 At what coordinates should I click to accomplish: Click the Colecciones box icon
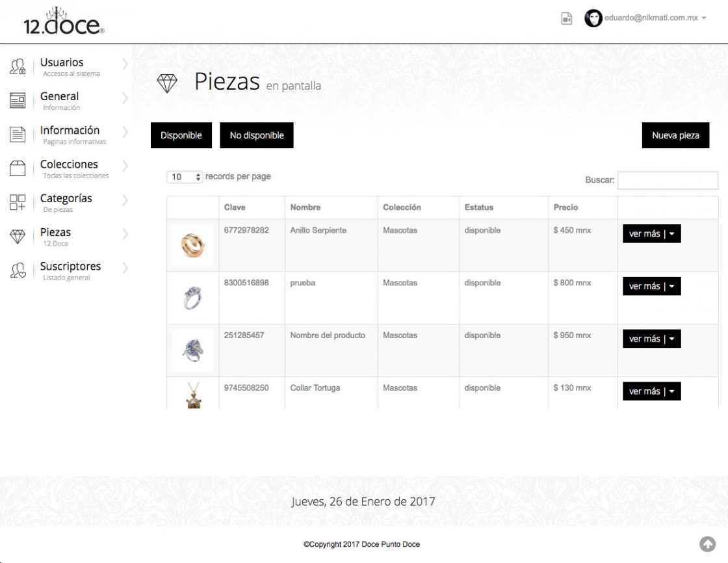coord(18,169)
